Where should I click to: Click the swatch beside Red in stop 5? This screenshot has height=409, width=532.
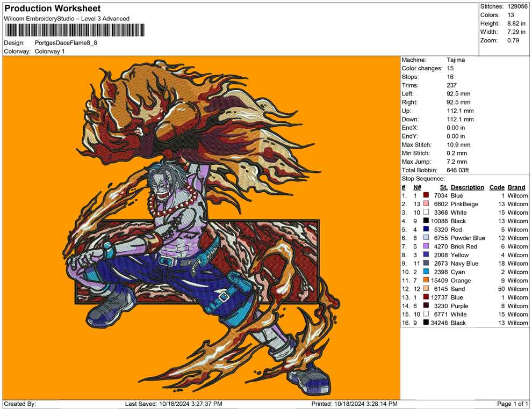click(x=426, y=229)
